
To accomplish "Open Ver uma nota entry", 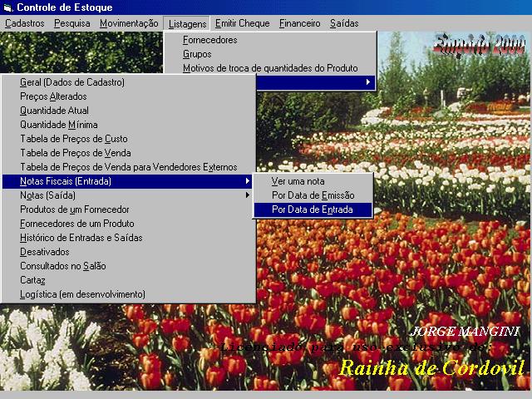I will [298, 181].
